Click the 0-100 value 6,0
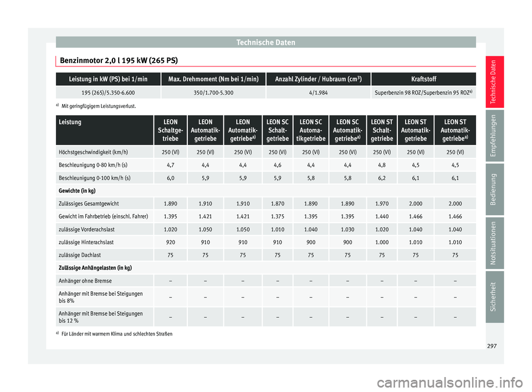The height and width of the screenshot is (392, 532). 170,178
